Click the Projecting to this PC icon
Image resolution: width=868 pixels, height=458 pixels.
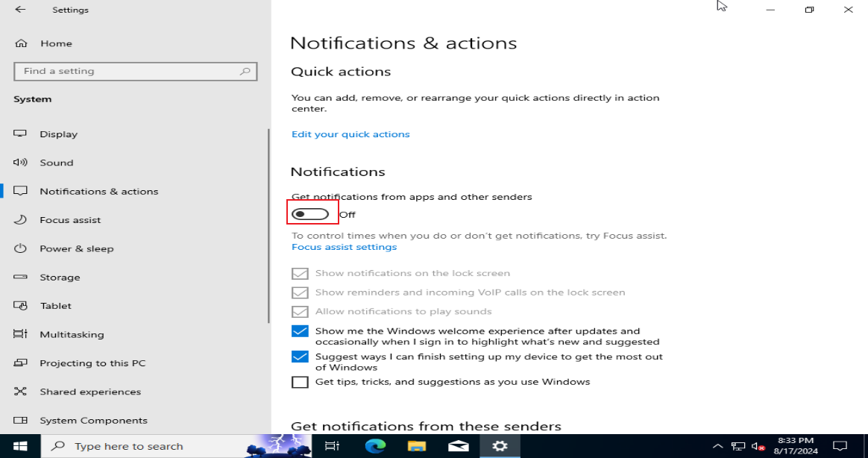click(x=20, y=363)
